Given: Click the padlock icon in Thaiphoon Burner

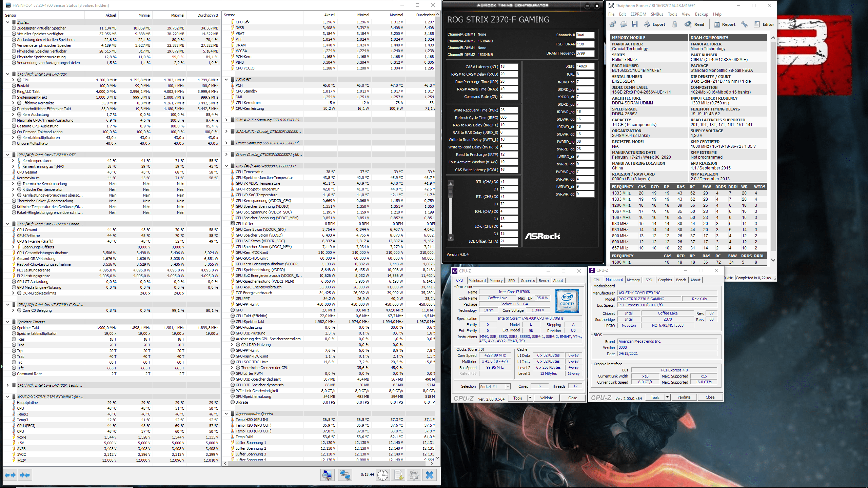Looking at the screenshot, I should pyautogui.click(x=675, y=24).
